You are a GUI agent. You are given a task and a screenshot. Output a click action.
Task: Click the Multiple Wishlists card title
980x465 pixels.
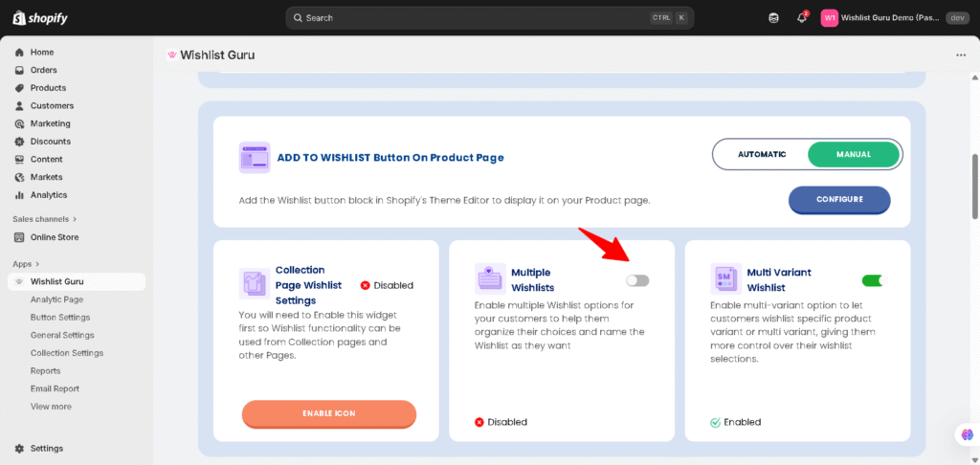(532, 280)
